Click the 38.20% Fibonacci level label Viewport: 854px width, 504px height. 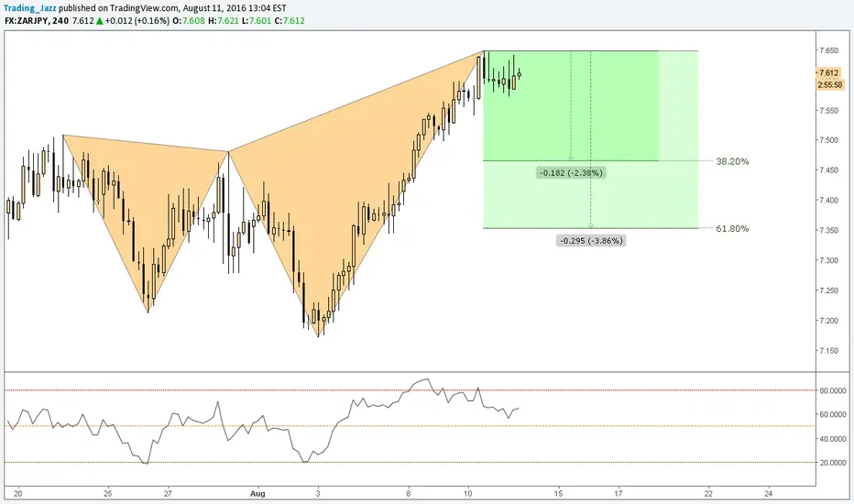(x=732, y=161)
